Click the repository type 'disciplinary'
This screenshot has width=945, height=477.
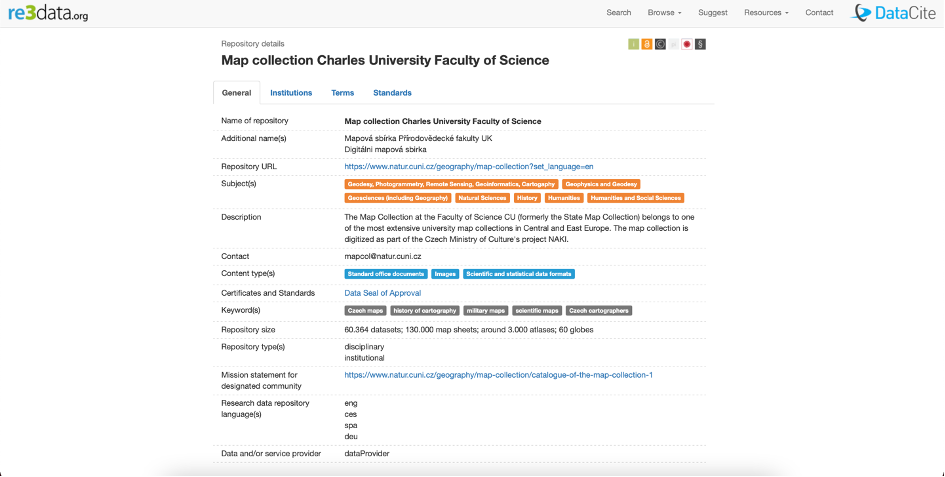pos(364,347)
